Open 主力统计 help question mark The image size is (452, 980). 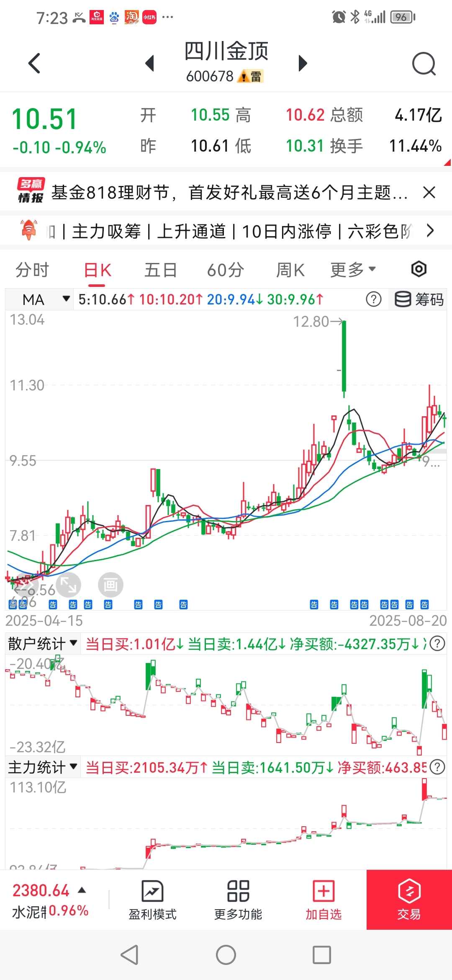tap(437, 767)
